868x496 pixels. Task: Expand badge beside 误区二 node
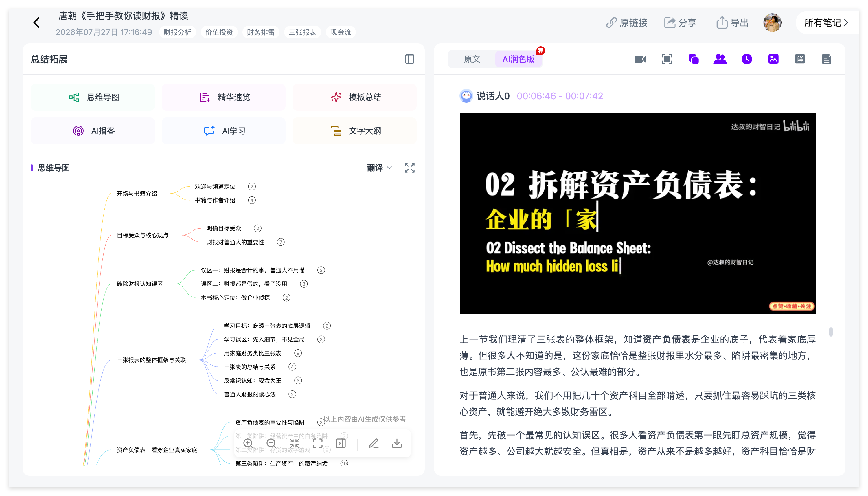(304, 284)
